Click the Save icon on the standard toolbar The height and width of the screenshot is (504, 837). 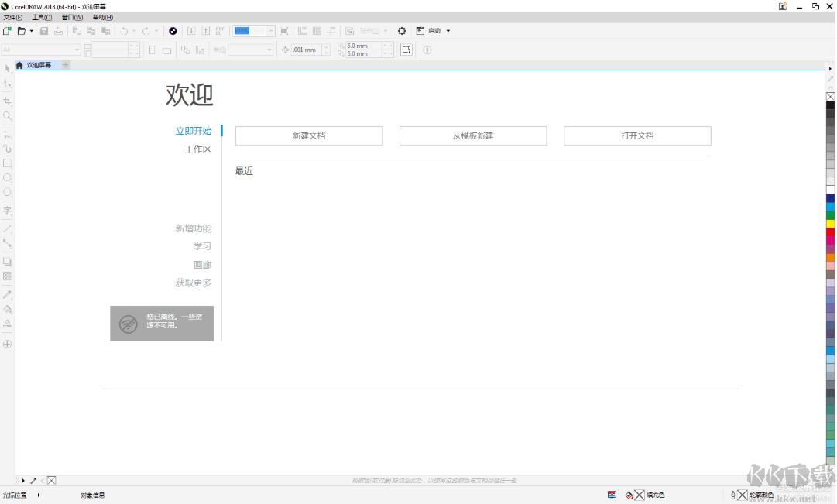click(x=43, y=30)
